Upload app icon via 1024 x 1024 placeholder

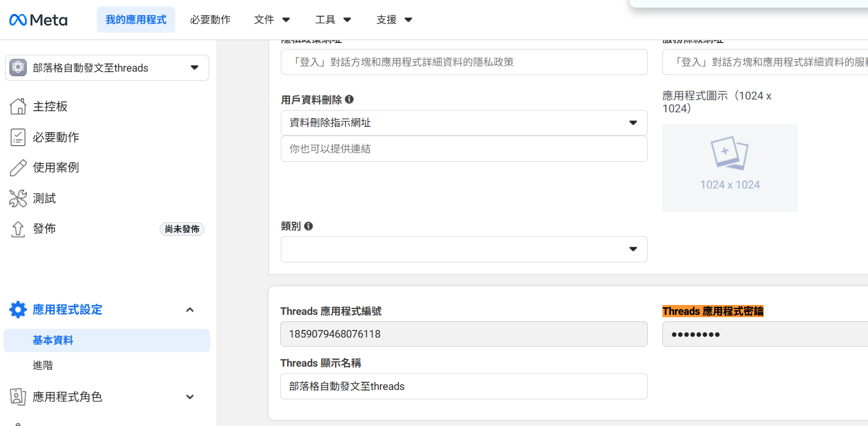[x=730, y=168]
